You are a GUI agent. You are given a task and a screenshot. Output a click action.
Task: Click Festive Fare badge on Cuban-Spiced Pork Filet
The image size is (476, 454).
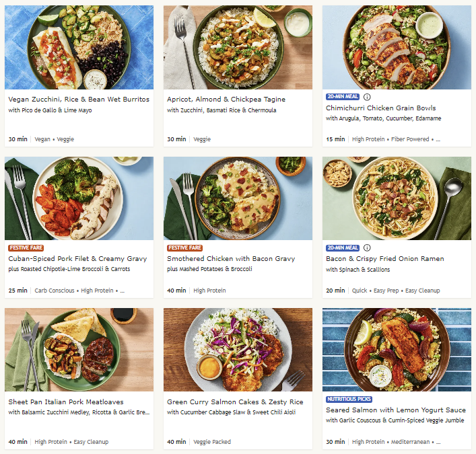[26, 248]
